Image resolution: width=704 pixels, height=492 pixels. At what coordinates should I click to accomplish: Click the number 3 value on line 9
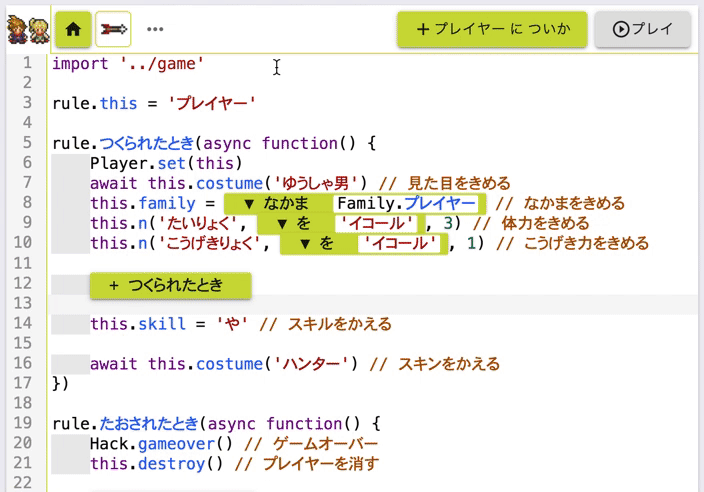448,224
